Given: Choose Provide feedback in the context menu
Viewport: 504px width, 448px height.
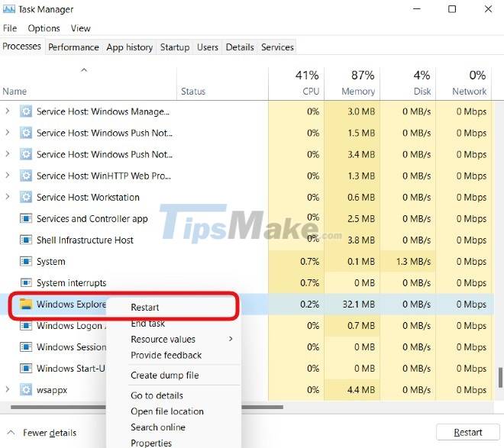Looking at the screenshot, I should click(x=166, y=355).
